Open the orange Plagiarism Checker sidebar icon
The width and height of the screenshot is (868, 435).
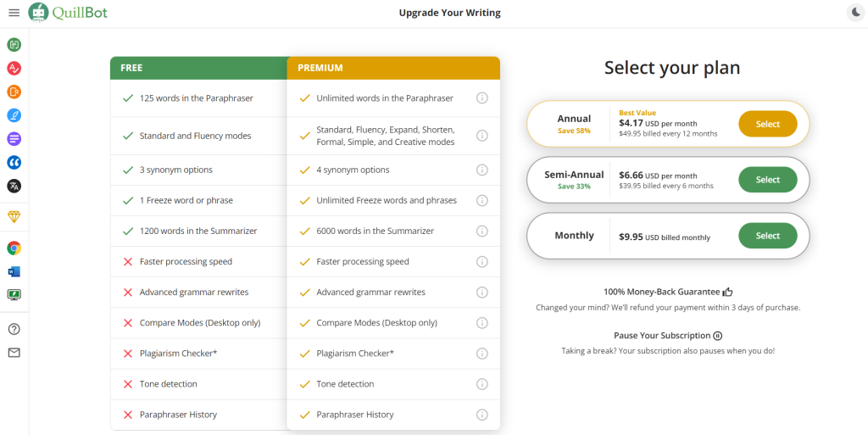14,92
